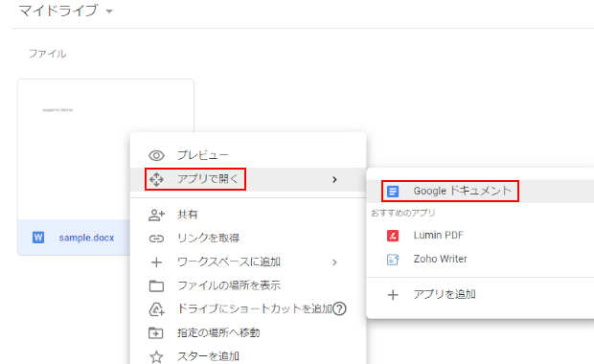Click the Drive shortcut icon

pos(156,309)
